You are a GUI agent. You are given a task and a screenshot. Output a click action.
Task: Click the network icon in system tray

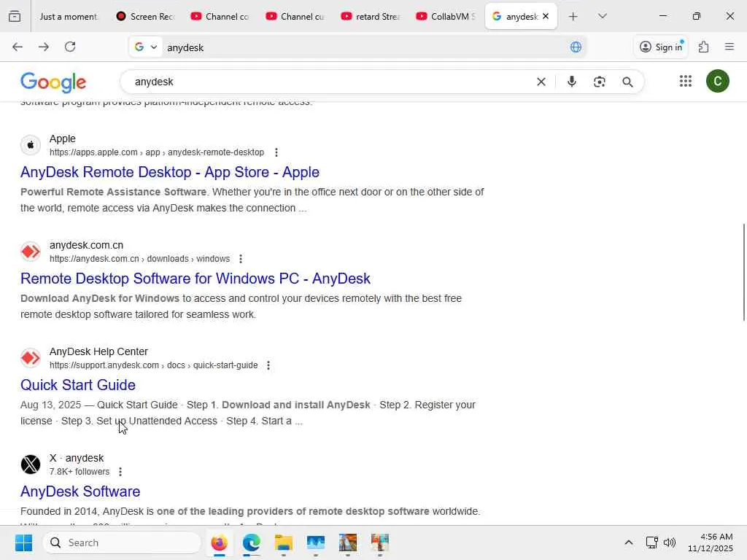point(651,542)
